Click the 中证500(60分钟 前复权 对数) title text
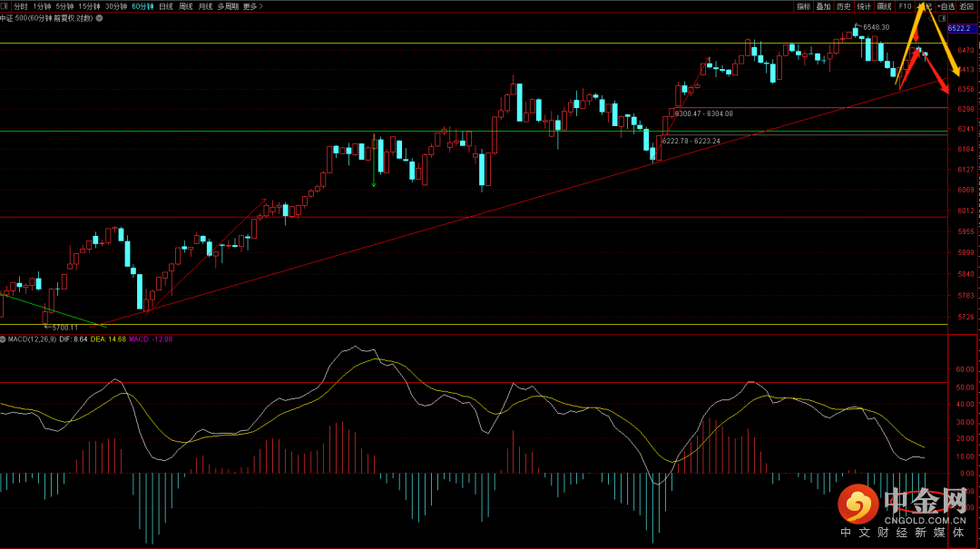 click(46, 18)
